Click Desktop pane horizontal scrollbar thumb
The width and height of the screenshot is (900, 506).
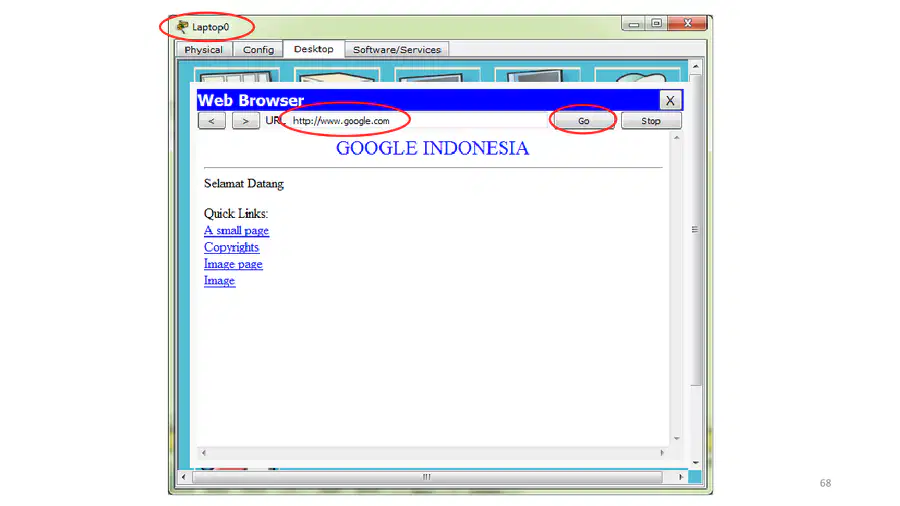pyautogui.click(x=426, y=477)
